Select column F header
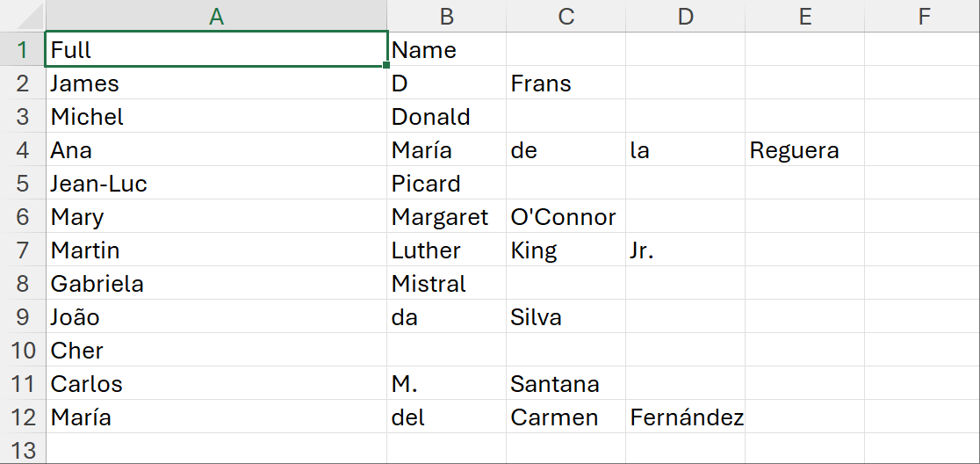 pyautogui.click(x=922, y=16)
